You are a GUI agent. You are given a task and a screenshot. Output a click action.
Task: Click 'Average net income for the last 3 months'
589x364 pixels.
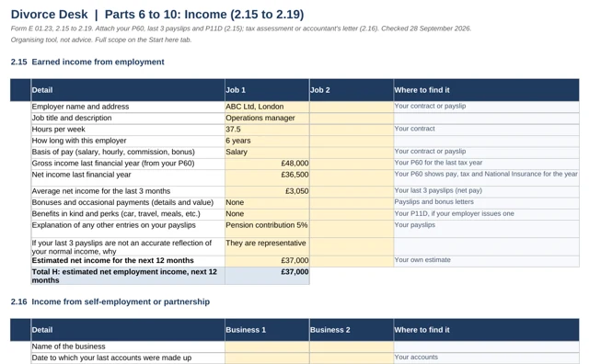[x=101, y=191]
